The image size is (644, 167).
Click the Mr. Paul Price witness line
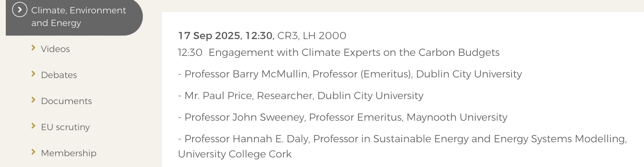coord(301,95)
